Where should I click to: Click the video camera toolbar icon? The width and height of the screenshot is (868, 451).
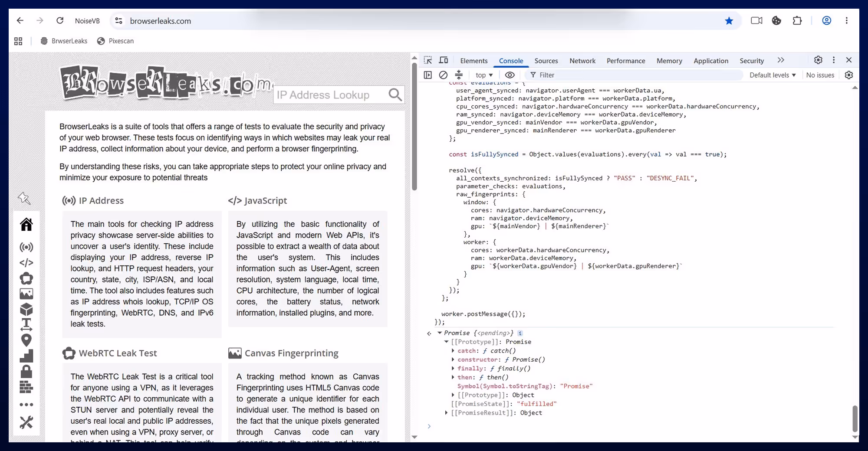(x=756, y=20)
